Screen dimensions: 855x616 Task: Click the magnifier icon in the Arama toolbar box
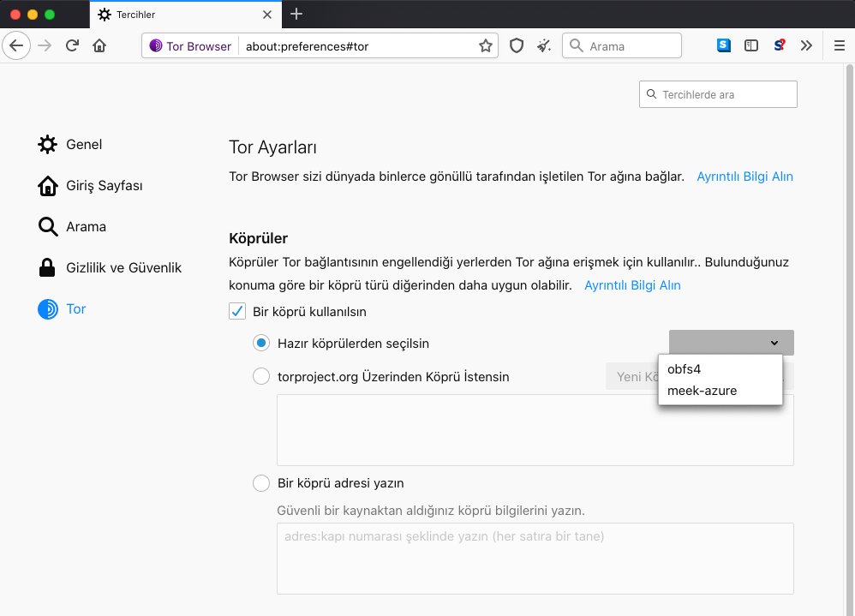point(576,45)
